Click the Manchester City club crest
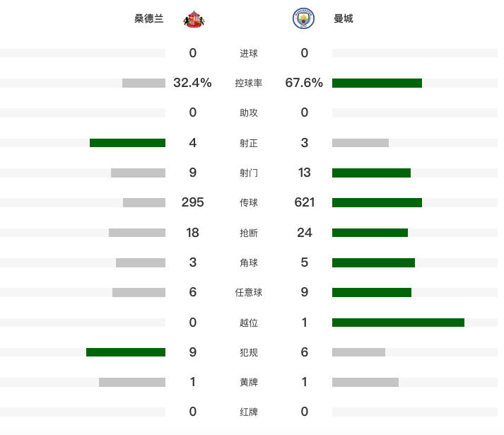The image size is (504, 435). tap(304, 19)
